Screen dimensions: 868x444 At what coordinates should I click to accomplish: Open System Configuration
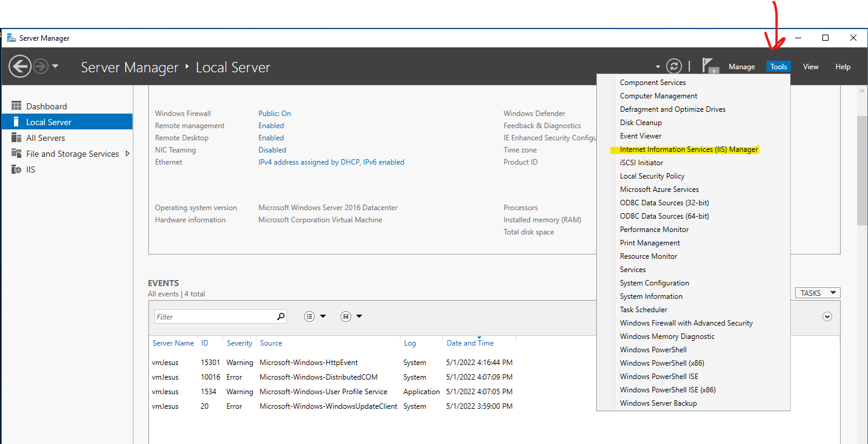tap(694, 283)
